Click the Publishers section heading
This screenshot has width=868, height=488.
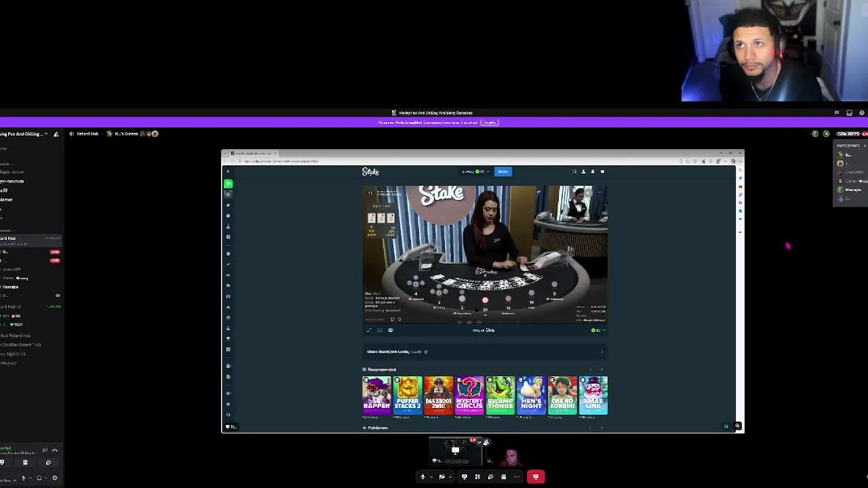click(377, 428)
